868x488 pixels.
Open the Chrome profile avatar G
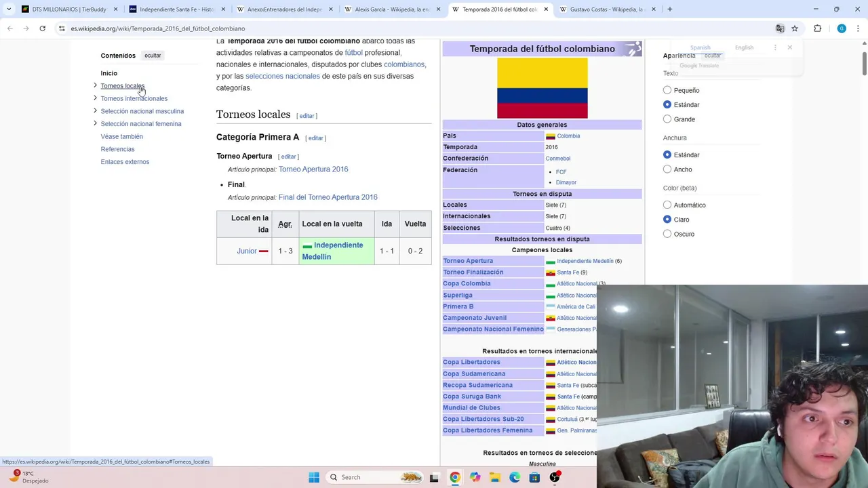click(x=842, y=28)
